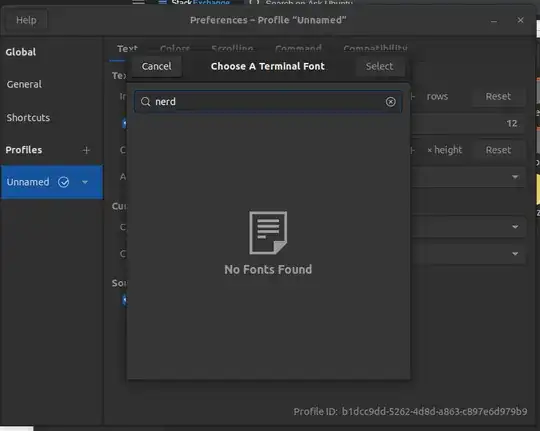Open the Unnamed profile dropdown arrow
Screen dimensions: 540x431
85,182
